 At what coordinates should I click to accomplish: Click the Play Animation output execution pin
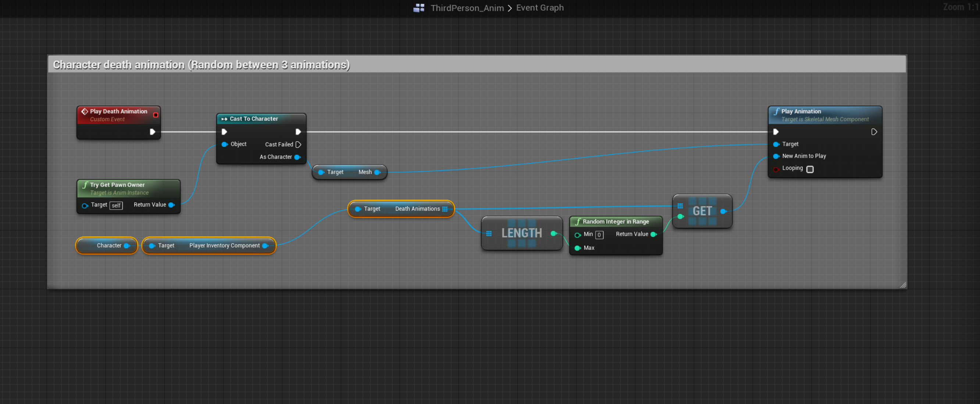click(874, 132)
